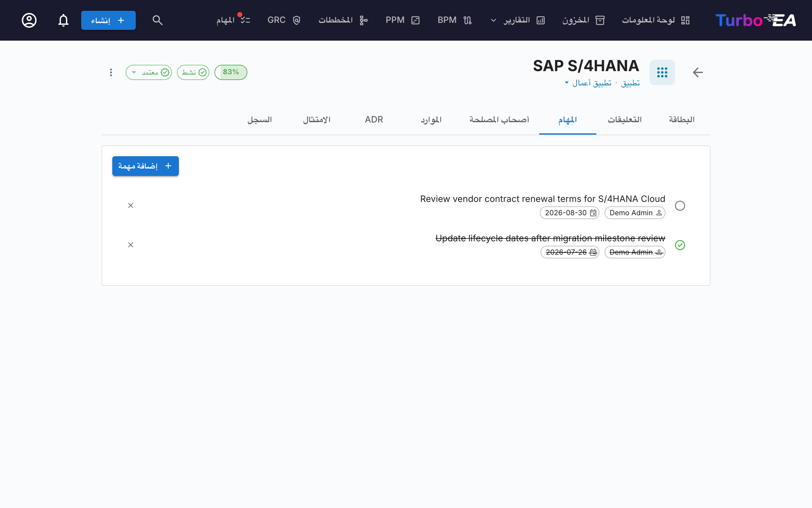
Task: Click the Demo Admin chip on the completed task
Action: 635,252
